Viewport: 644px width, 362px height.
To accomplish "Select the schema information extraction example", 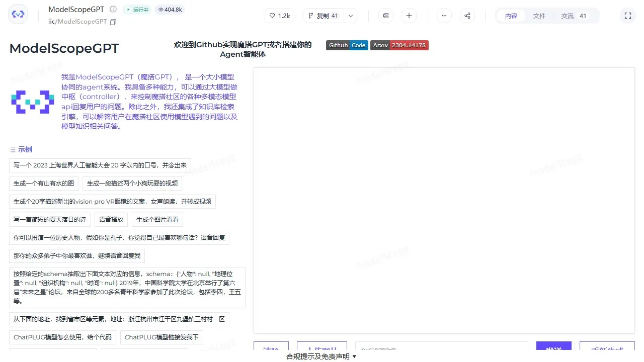I will (x=127, y=288).
